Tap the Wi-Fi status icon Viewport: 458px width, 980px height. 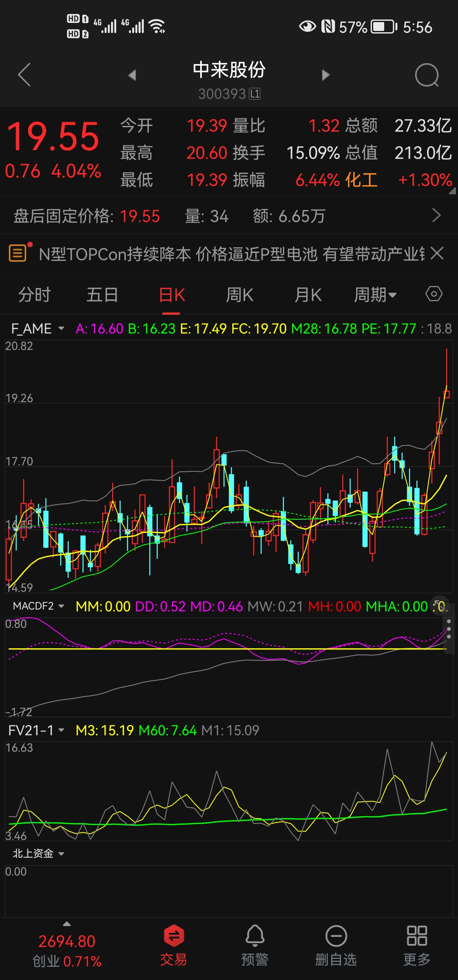pyautogui.click(x=157, y=26)
